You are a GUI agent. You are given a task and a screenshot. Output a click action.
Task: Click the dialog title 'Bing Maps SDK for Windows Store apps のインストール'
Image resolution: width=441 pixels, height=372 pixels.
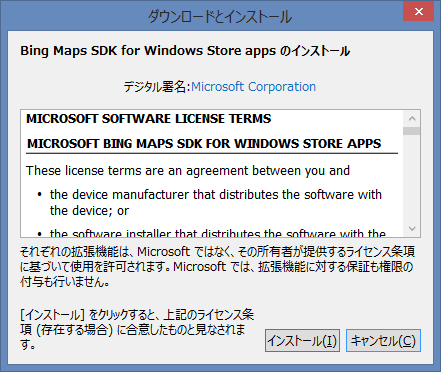(185, 51)
